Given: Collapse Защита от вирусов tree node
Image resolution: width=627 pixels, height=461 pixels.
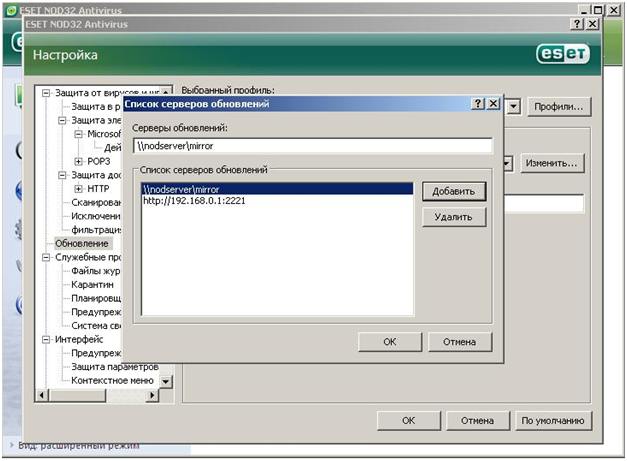Looking at the screenshot, I should (x=46, y=93).
